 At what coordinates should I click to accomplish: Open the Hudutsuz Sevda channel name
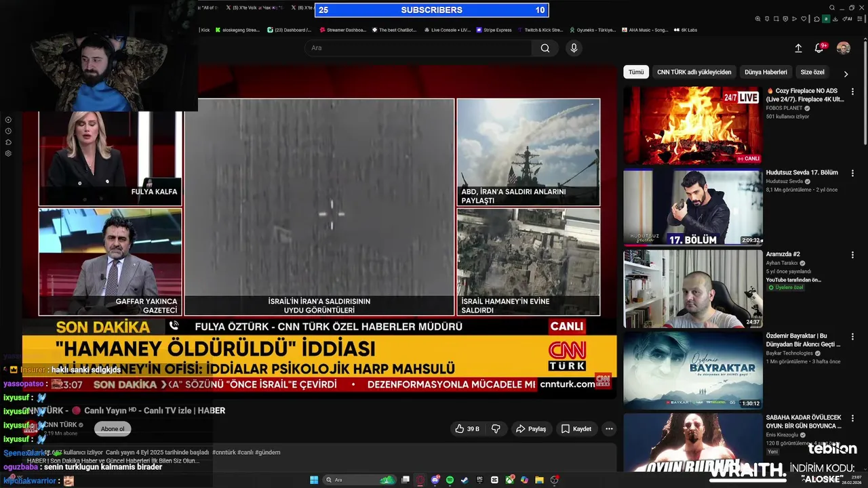point(784,182)
